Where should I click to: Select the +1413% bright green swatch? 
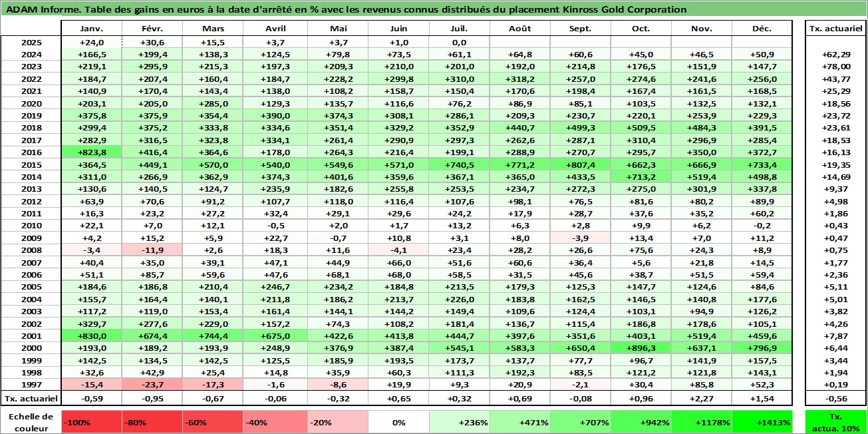pos(762,422)
